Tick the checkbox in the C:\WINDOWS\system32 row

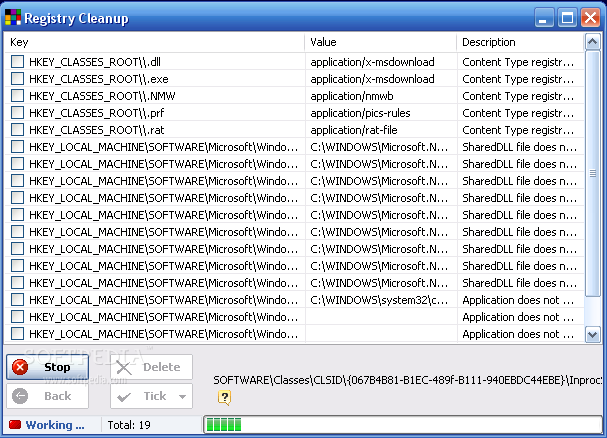(x=17, y=300)
